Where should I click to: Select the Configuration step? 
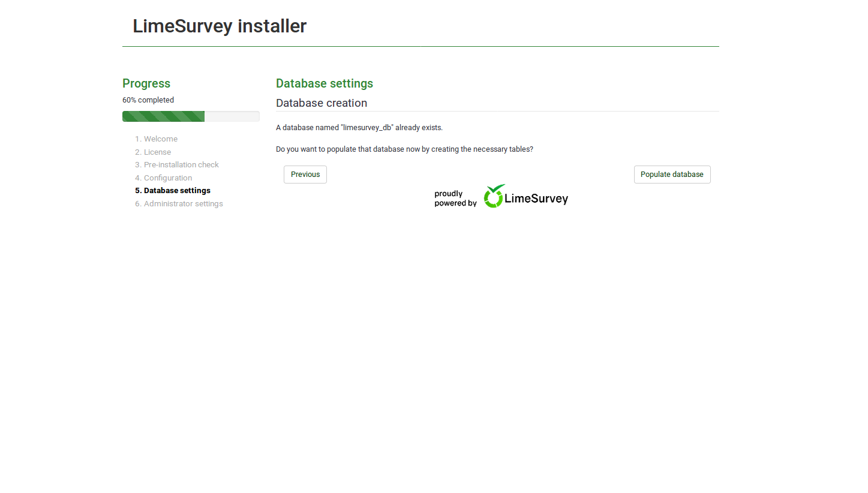pyautogui.click(x=168, y=178)
